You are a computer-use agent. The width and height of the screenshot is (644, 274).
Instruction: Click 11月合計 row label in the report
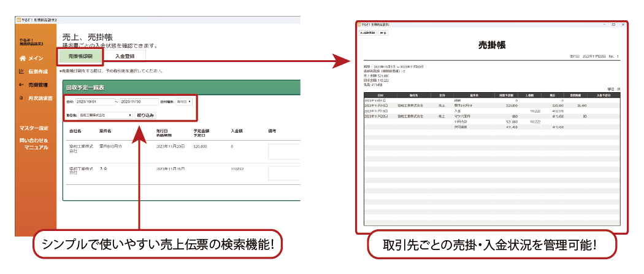459,122
